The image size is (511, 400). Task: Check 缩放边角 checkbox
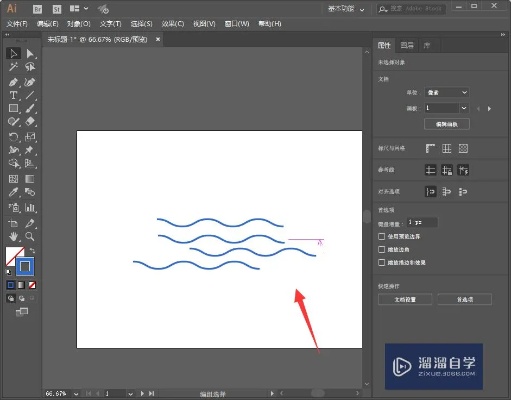pos(382,249)
